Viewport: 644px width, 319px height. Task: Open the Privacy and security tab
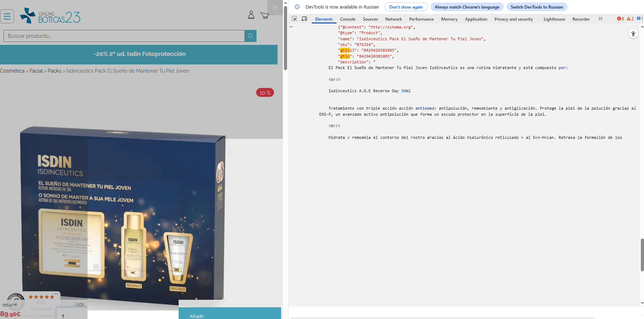[513, 19]
